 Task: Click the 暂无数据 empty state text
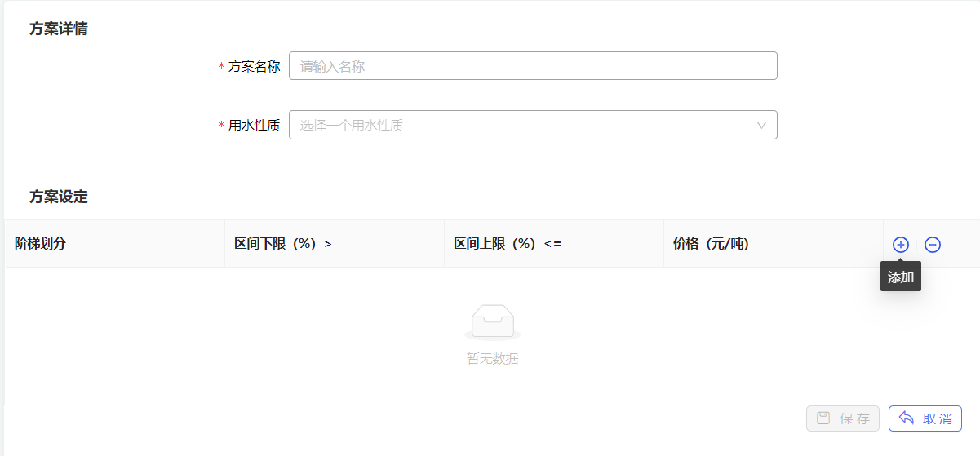493,358
